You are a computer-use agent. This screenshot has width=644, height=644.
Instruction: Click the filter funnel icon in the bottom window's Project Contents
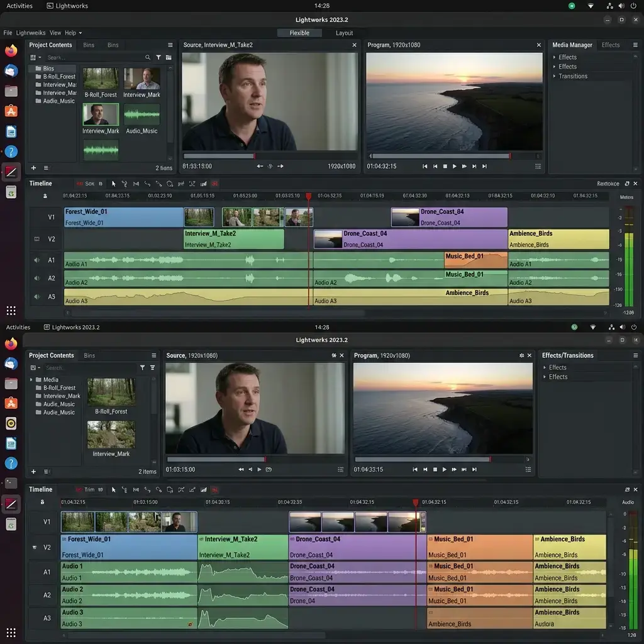click(142, 367)
